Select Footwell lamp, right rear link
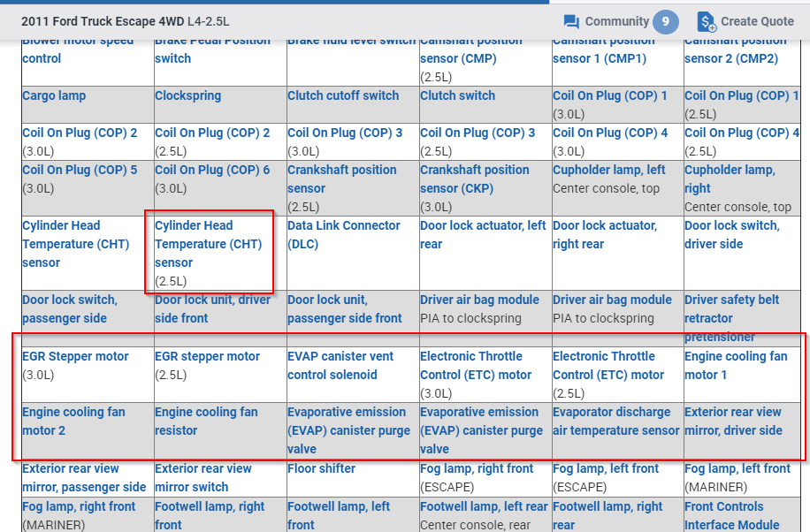The width and height of the screenshot is (810, 532). (x=607, y=515)
